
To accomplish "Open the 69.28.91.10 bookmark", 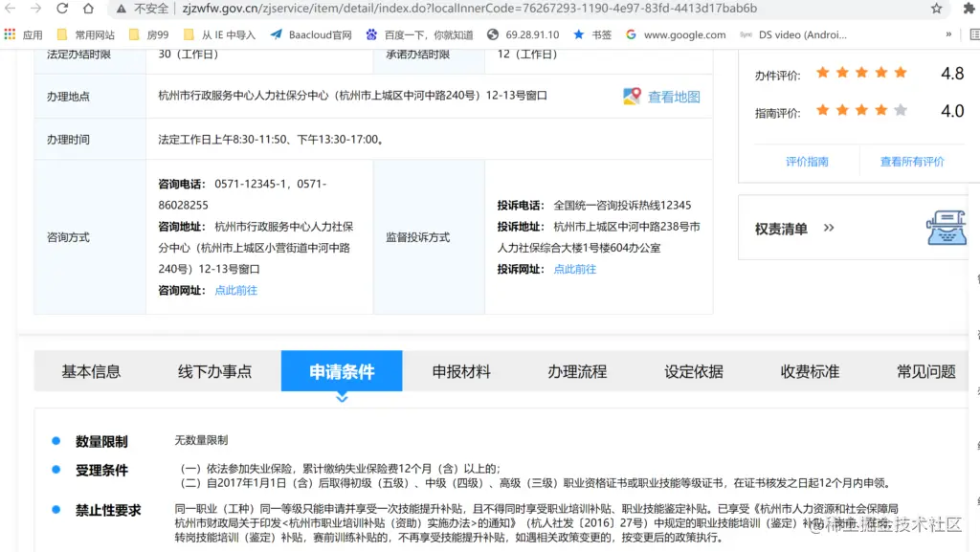I will coord(523,34).
